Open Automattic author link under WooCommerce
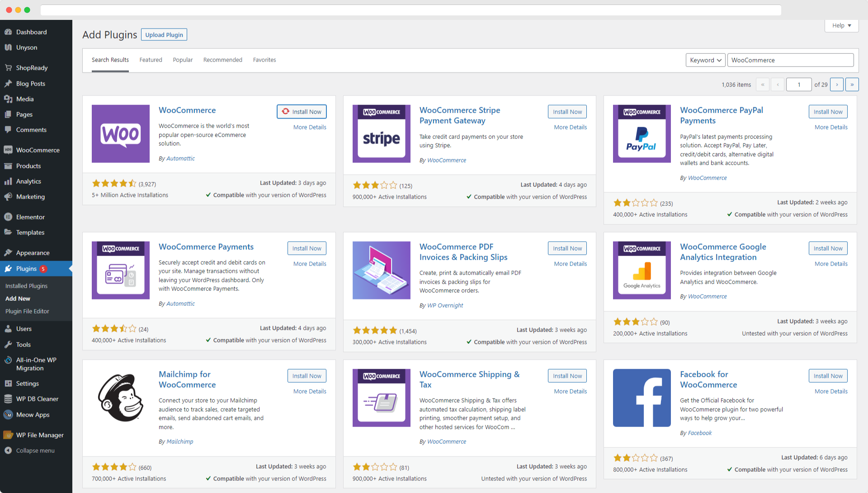 (180, 158)
